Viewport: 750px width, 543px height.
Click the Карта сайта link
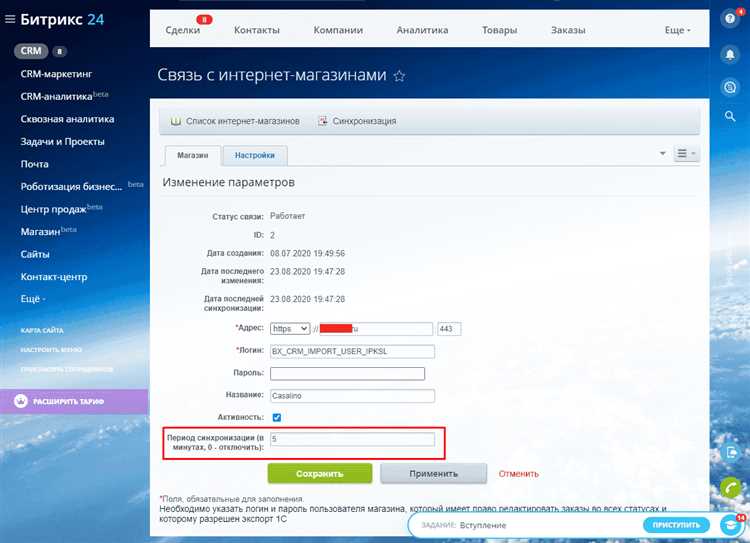tap(42, 331)
